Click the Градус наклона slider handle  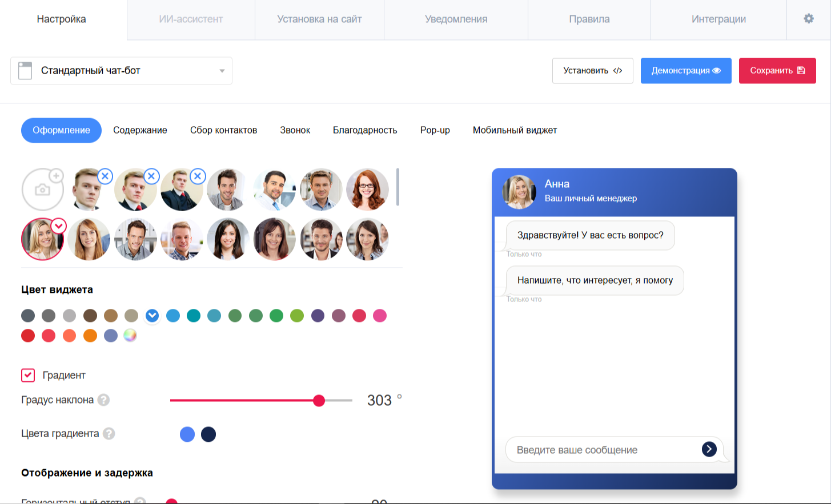[x=319, y=401]
